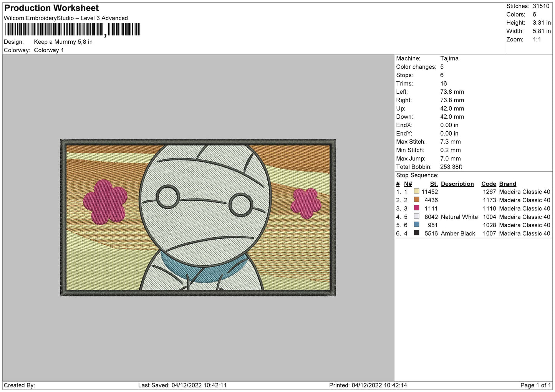Click the pink thread swatch in stop 3
The image size is (555, 392).
pos(416,208)
